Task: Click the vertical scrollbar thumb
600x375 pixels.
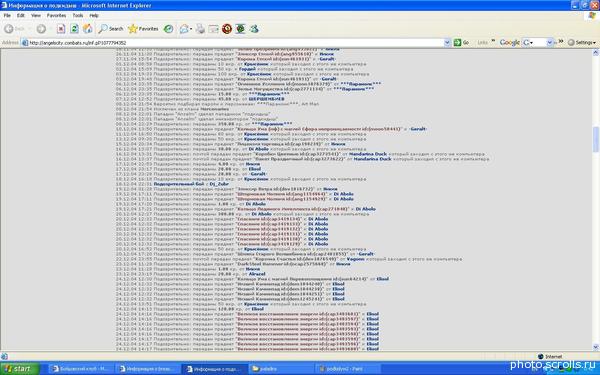Action: 596,139
